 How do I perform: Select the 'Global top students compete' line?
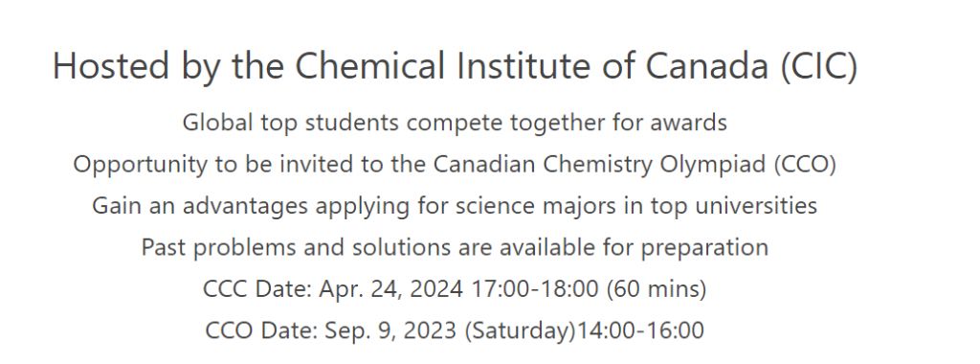(x=455, y=123)
